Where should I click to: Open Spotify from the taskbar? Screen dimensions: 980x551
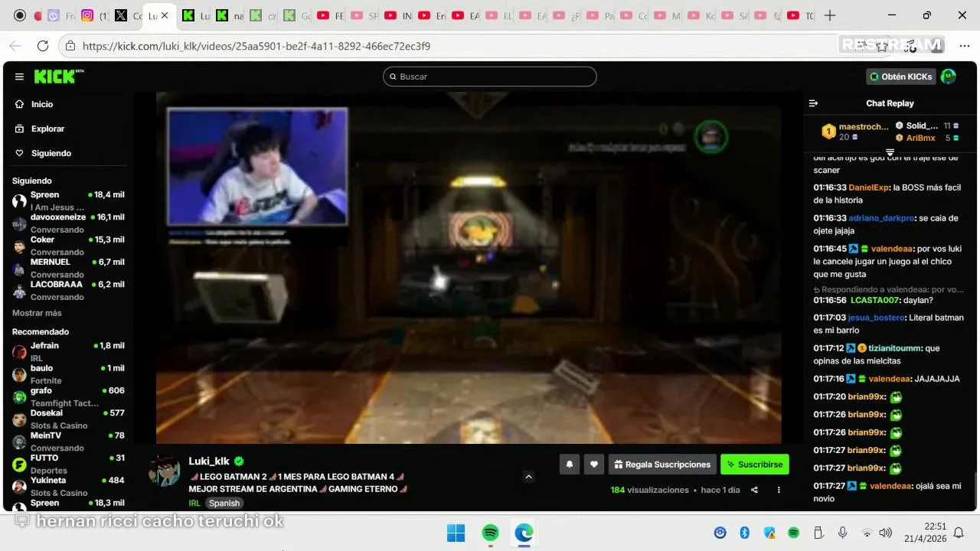coord(490,533)
